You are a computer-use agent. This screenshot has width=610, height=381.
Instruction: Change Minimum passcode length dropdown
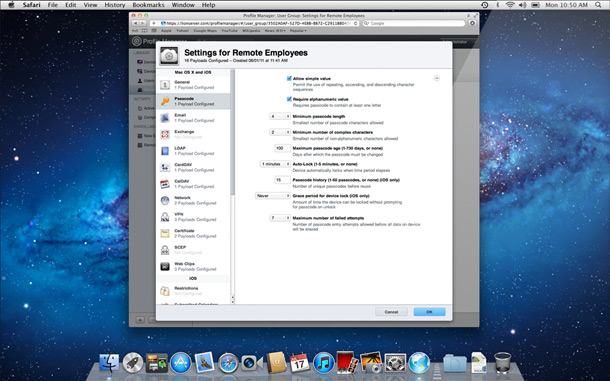[x=280, y=116]
